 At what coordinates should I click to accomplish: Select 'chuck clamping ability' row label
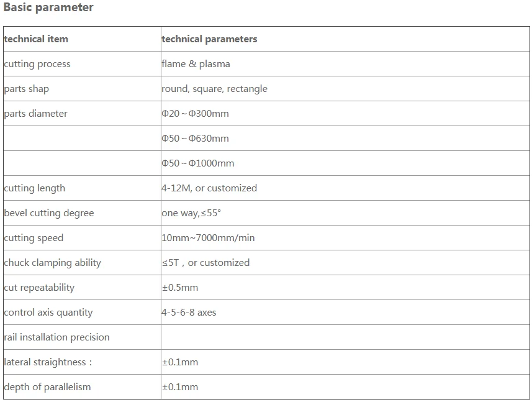pos(52,263)
